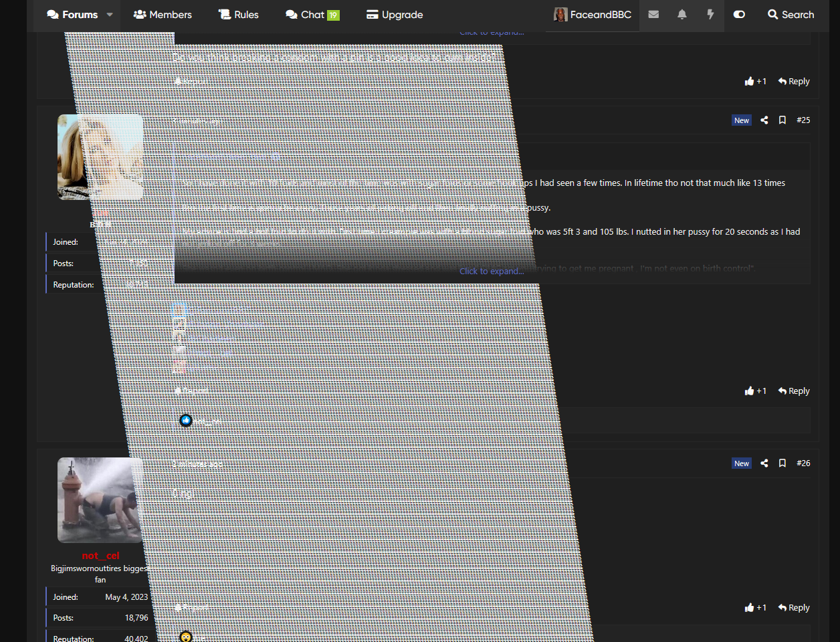Open the FaceandBBC account menu

coord(593,15)
